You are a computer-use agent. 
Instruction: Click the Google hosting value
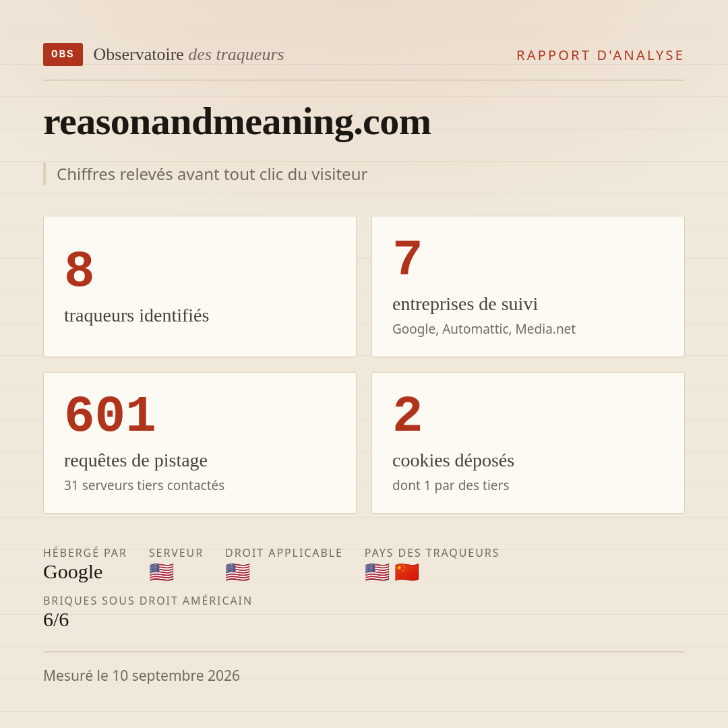pyautogui.click(x=73, y=572)
